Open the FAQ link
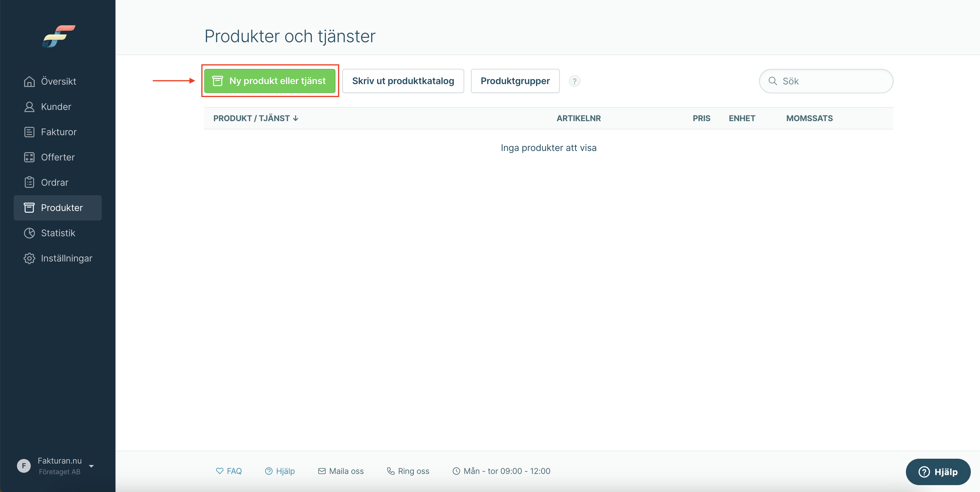 pyautogui.click(x=229, y=471)
